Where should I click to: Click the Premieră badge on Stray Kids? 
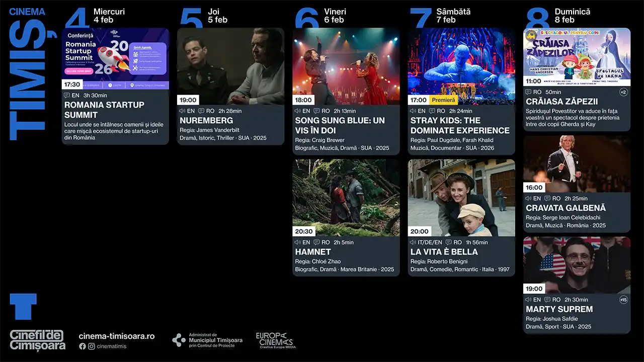(x=443, y=100)
